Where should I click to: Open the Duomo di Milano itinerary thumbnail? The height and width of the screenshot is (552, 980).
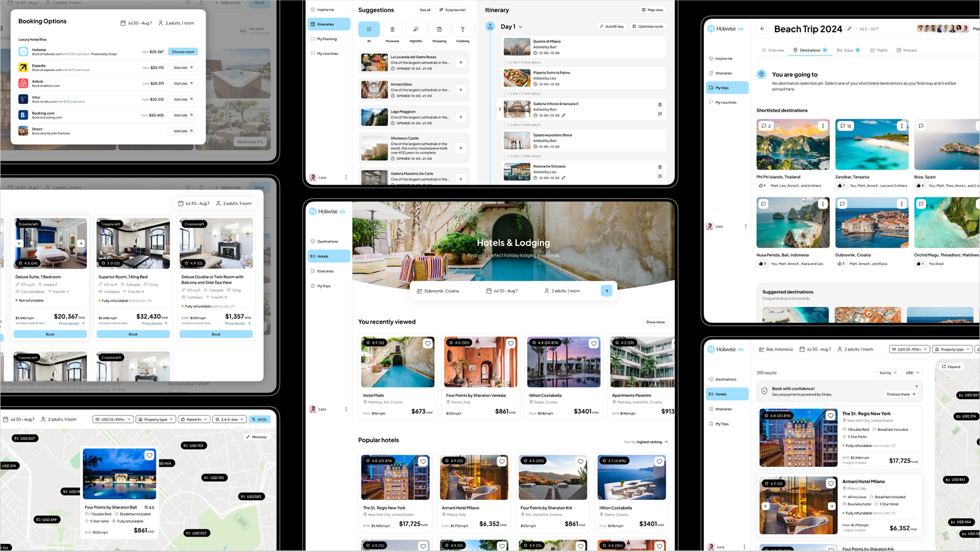pyautogui.click(x=517, y=46)
